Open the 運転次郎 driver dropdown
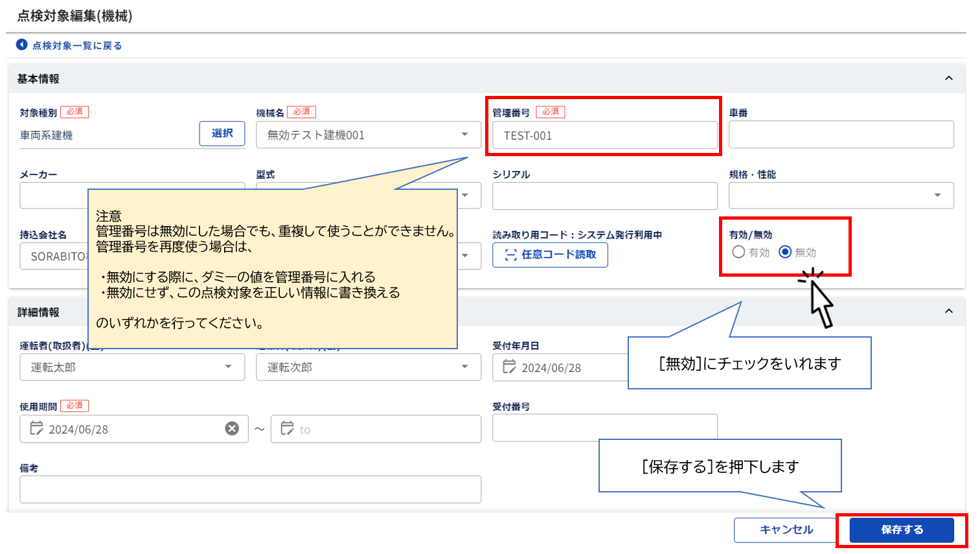The image size is (980, 554). tap(464, 367)
